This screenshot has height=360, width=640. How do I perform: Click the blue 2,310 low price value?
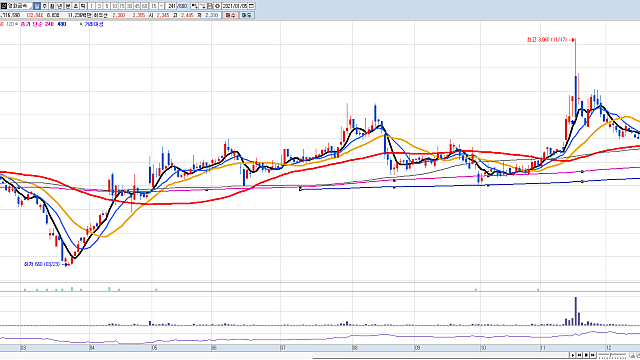pyautogui.click(x=211, y=15)
